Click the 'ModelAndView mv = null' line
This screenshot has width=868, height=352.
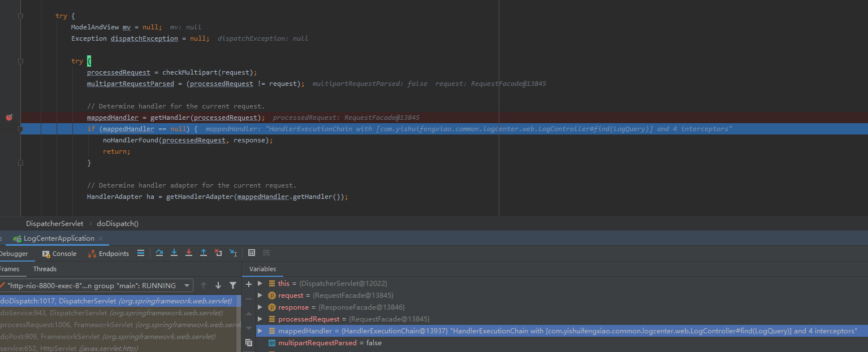click(x=116, y=27)
